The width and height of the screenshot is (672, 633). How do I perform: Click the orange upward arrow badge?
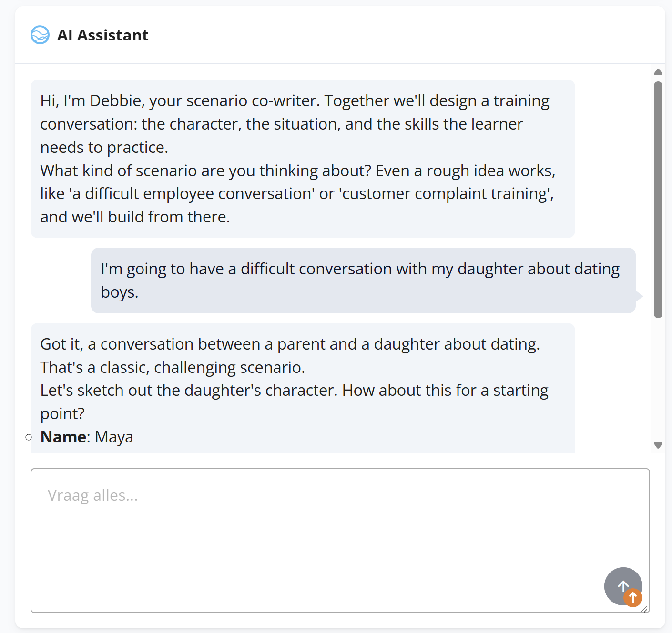633,597
